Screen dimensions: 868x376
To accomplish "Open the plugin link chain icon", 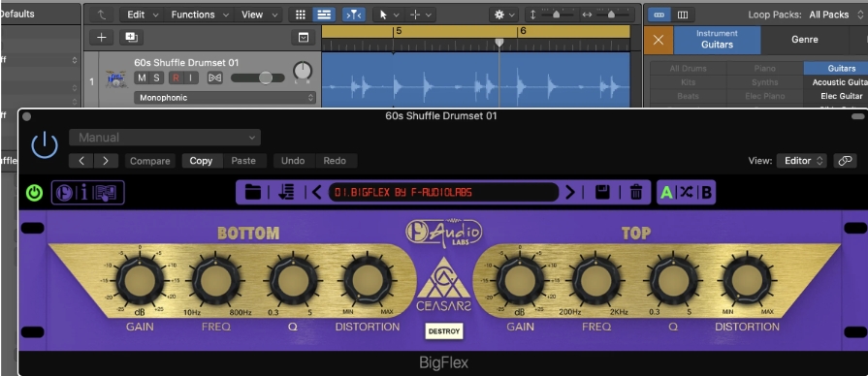I will (845, 160).
